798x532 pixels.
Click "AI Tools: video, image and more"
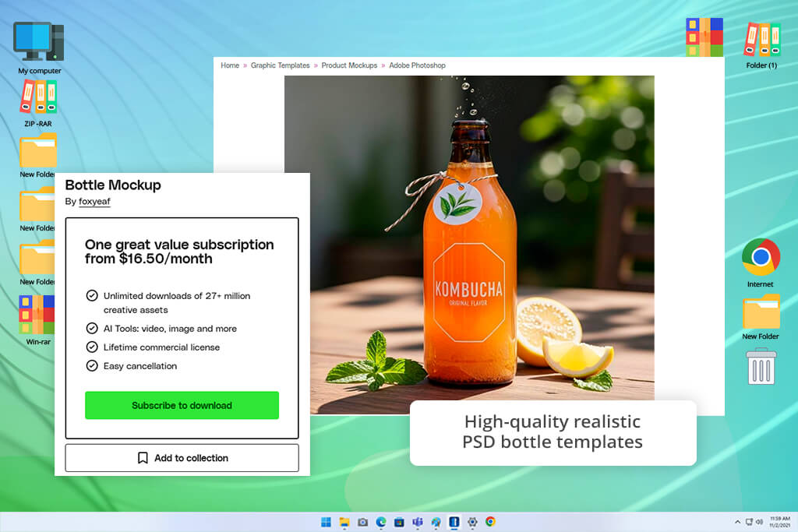point(170,329)
